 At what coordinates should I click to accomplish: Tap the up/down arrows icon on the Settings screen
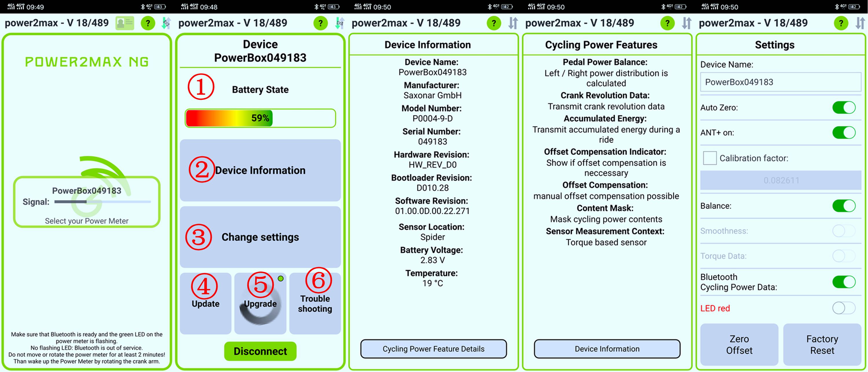coord(860,23)
